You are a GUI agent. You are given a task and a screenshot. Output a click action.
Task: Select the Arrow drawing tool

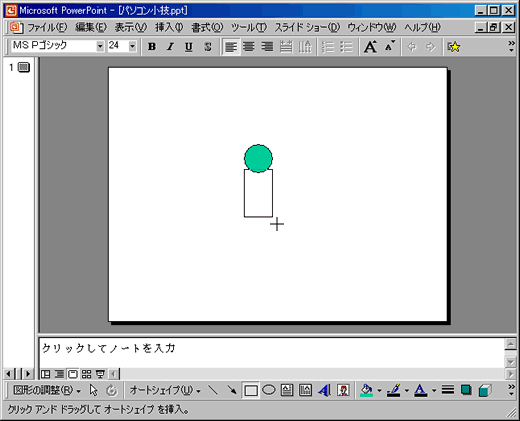[x=232, y=390]
